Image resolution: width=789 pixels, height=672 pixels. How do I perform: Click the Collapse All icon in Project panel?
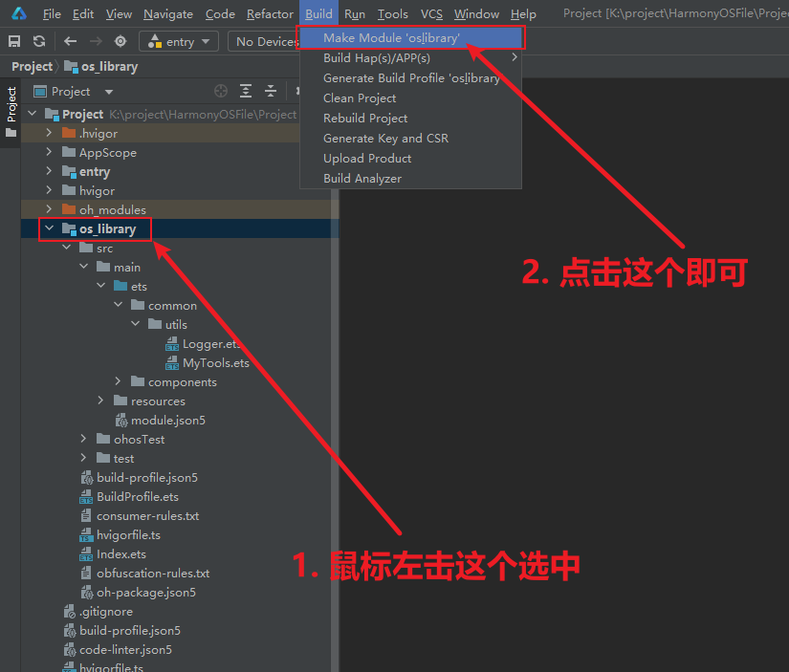click(x=271, y=91)
